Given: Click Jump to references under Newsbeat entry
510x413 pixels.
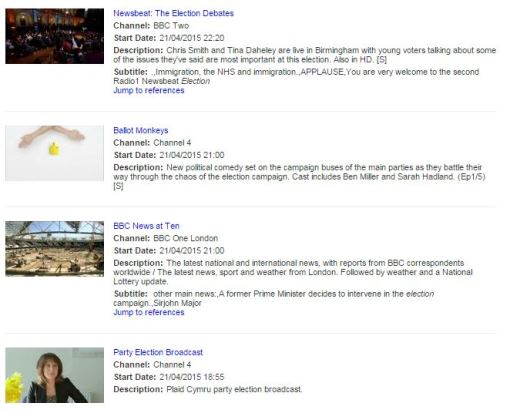Looking at the screenshot, I should (x=149, y=90).
